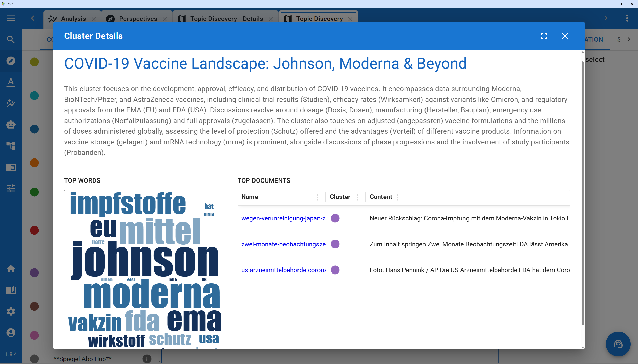Open Name column options menu

(x=317, y=197)
